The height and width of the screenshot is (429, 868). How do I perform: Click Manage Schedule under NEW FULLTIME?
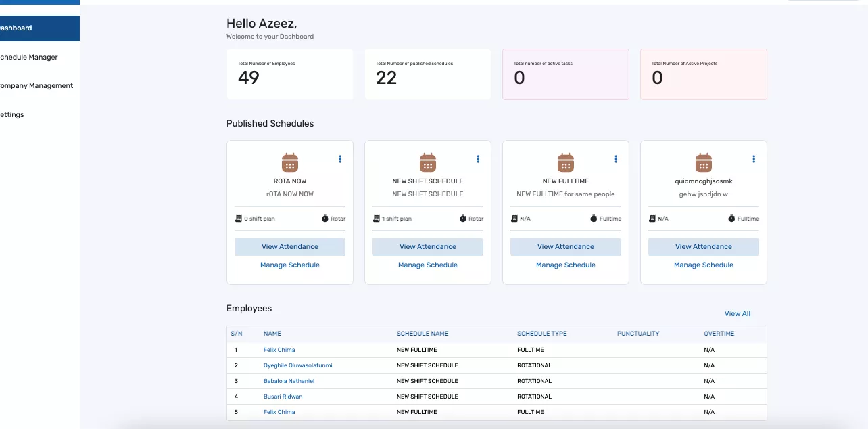pyautogui.click(x=565, y=265)
